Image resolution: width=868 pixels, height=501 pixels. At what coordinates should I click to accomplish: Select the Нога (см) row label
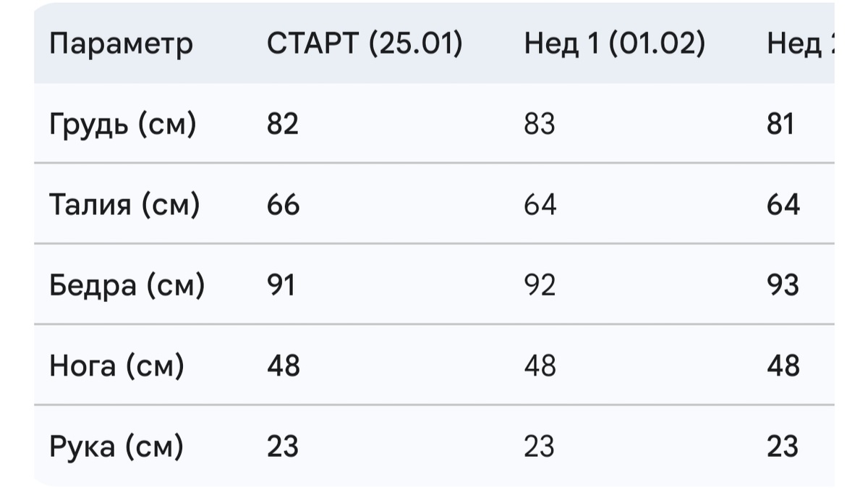117,366
